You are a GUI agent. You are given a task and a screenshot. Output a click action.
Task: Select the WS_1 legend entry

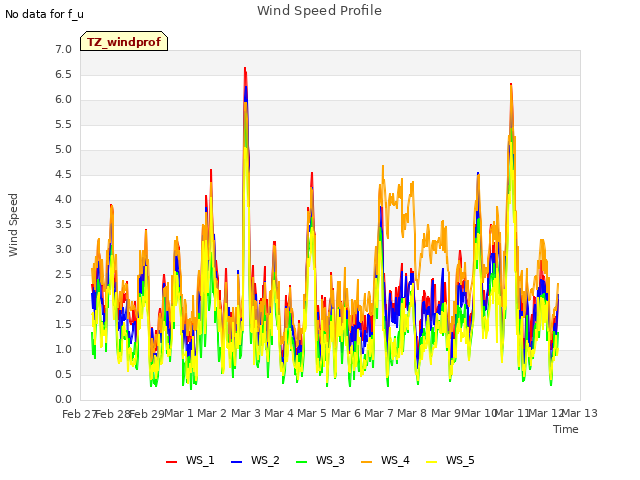click(190, 460)
